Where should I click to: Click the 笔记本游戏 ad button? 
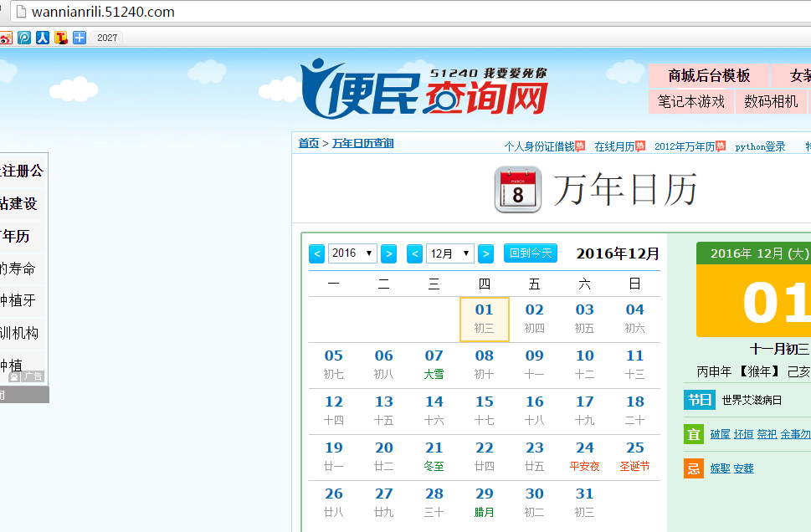[x=691, y=101]
